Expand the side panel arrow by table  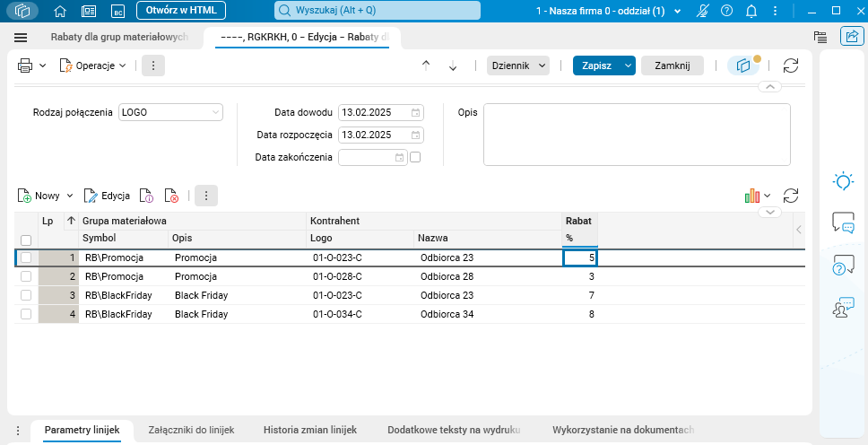coord(798,230)
